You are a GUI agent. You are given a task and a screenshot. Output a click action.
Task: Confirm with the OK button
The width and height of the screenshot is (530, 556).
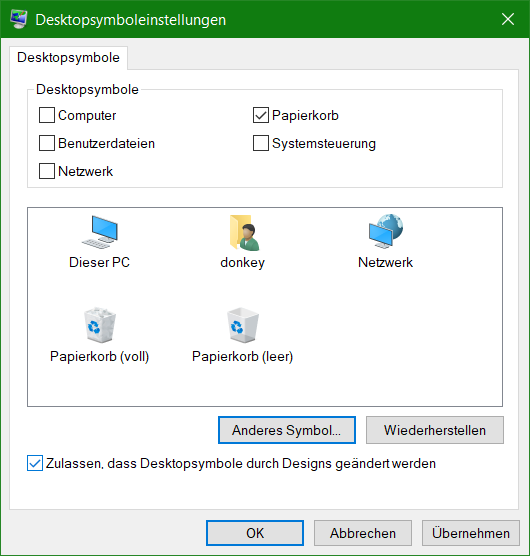coord(255,533)
